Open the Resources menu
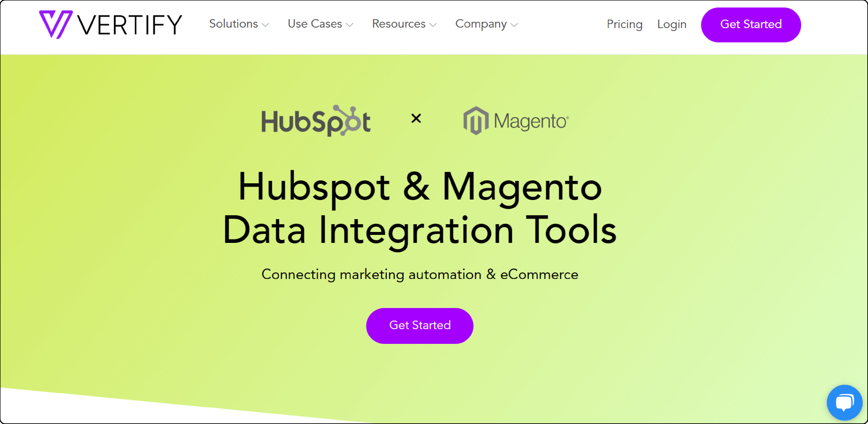868x424 pixels. [x=404, y=24]
